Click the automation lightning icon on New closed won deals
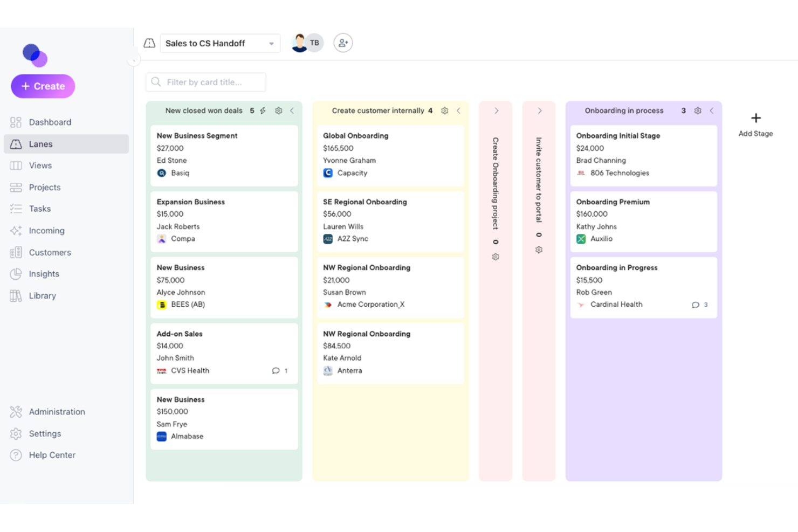 click(263, 110)
